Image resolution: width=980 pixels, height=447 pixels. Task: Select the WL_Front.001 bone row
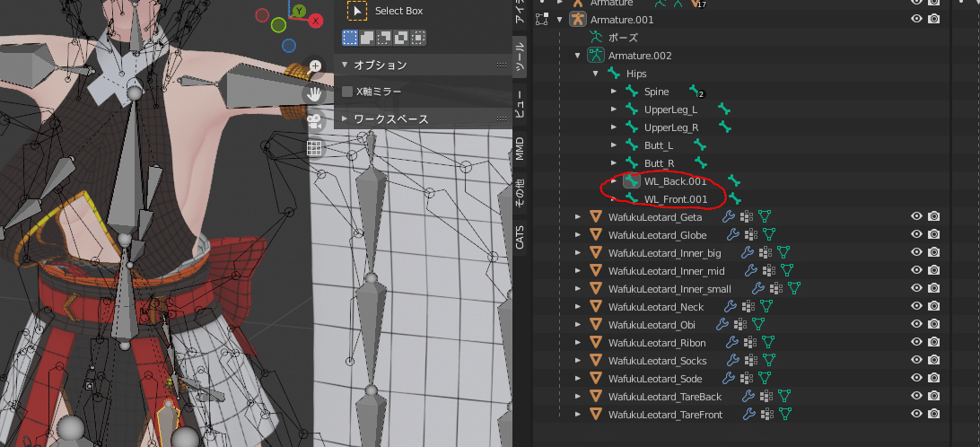pyautogui.click(x=675, y=199)
